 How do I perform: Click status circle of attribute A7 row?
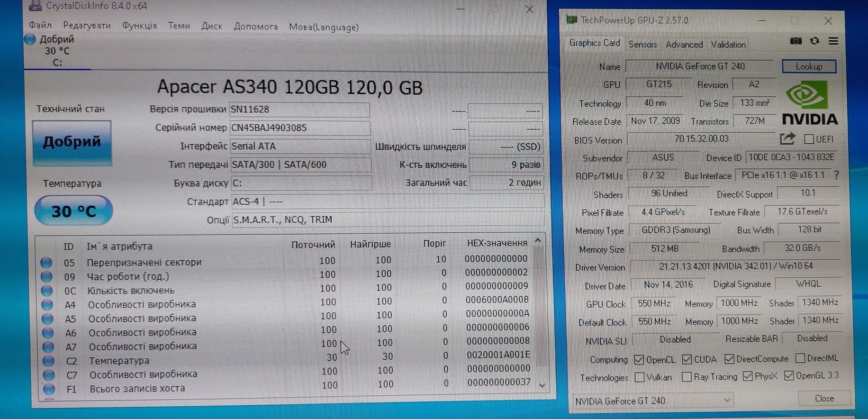(48, 346)
